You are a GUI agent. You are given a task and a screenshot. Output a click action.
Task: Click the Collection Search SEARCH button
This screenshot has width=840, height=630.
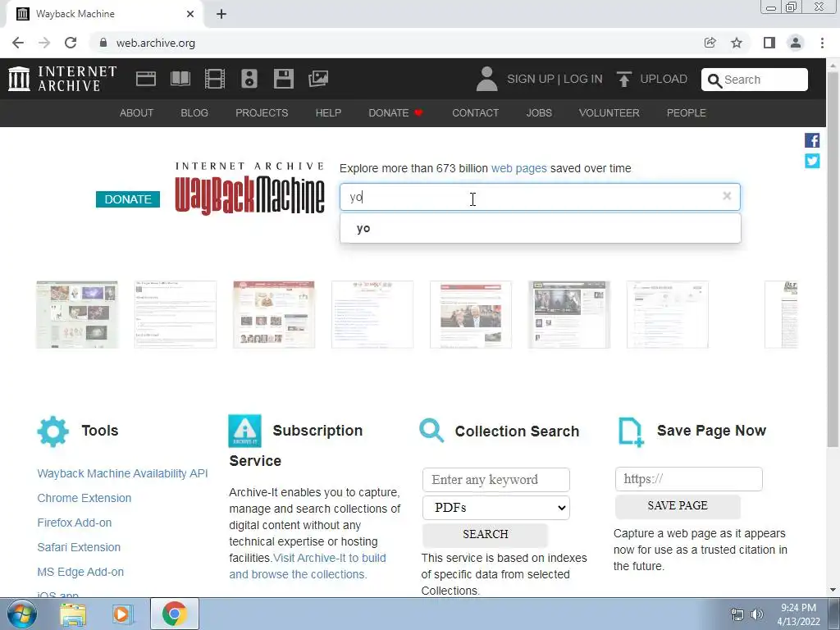click(486, 534)
